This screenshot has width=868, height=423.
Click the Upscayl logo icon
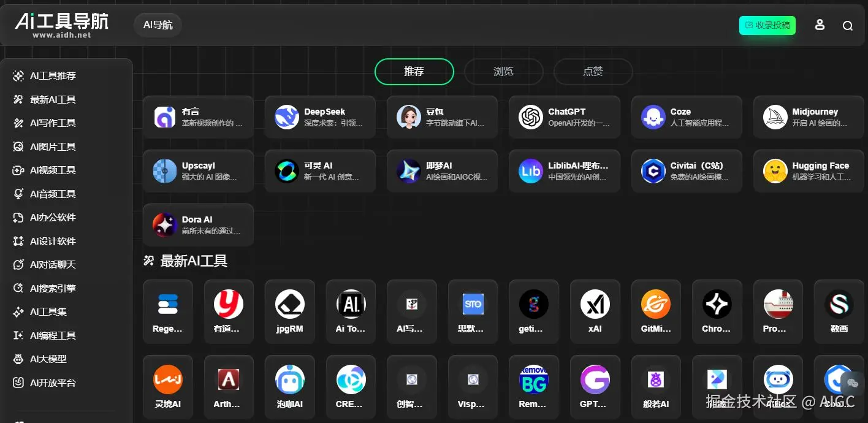pos(165,171)
